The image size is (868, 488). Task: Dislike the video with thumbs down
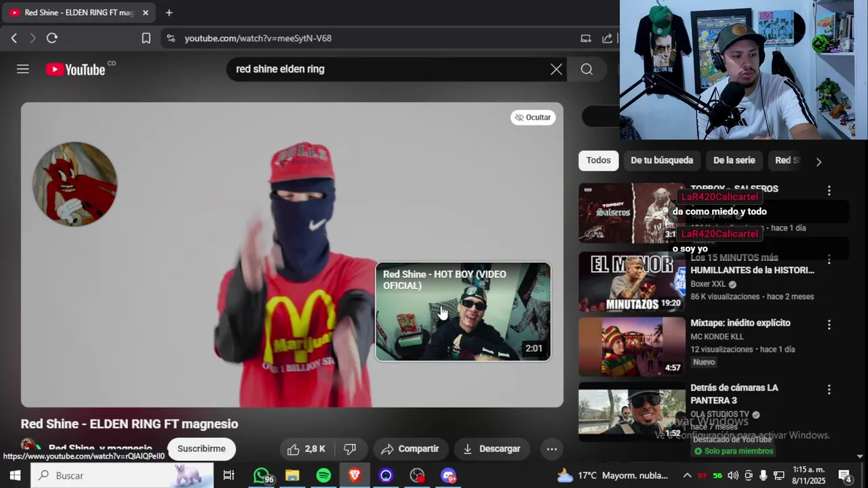tap(350, 449)
